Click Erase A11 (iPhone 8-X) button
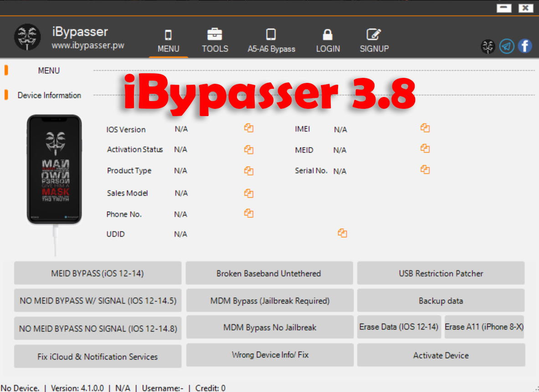The height and width of the screenshot is (392, 539). (x=484, y=327)
